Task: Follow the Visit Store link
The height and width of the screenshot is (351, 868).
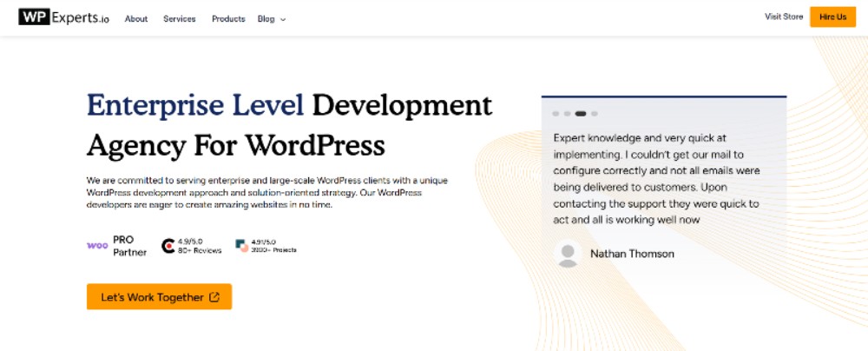Action: 783,17
